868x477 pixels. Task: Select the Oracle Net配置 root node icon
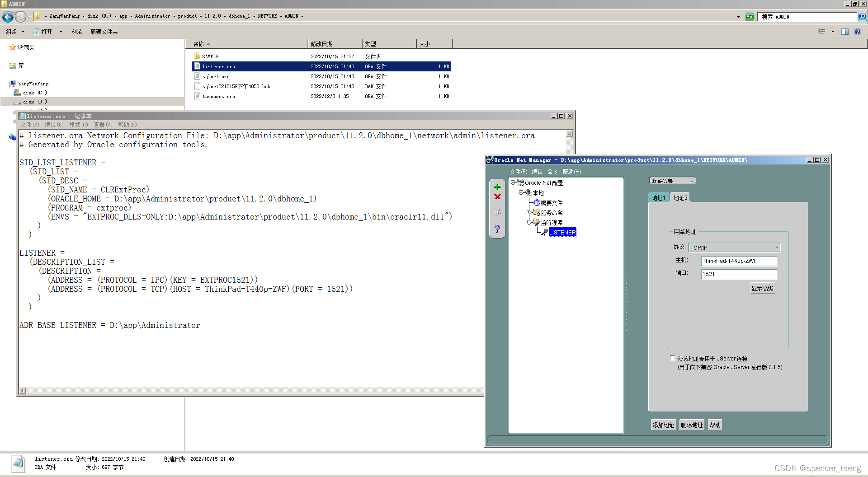pyautogui.click(x=520, y=182)
